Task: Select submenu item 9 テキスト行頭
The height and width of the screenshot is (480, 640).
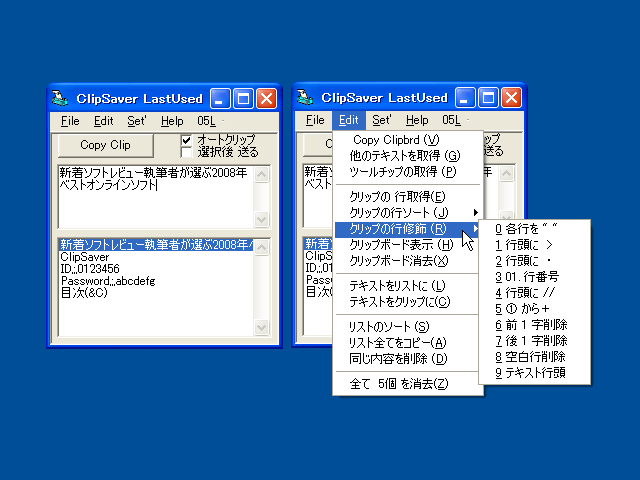Action: point(534,373)
